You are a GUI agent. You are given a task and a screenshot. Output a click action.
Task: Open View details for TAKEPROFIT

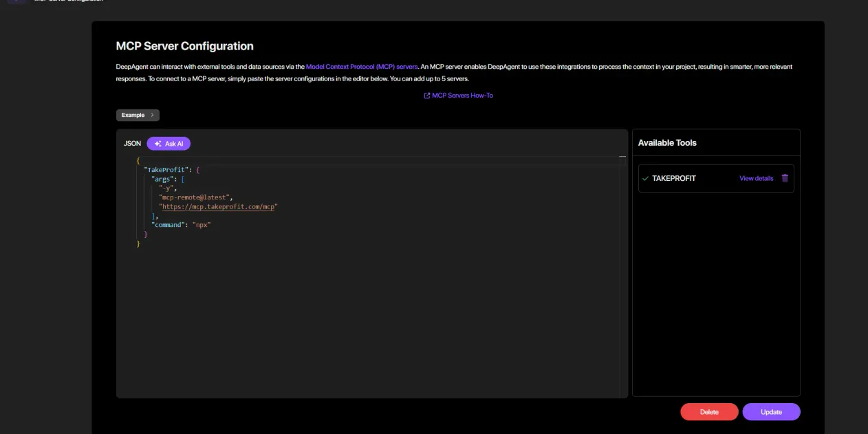click(756, 178)
